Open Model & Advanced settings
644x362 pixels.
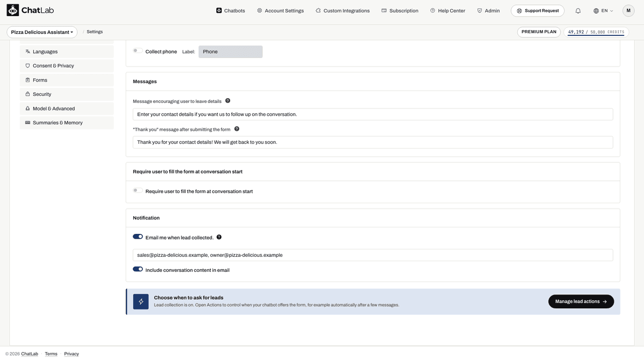[67, 108]
